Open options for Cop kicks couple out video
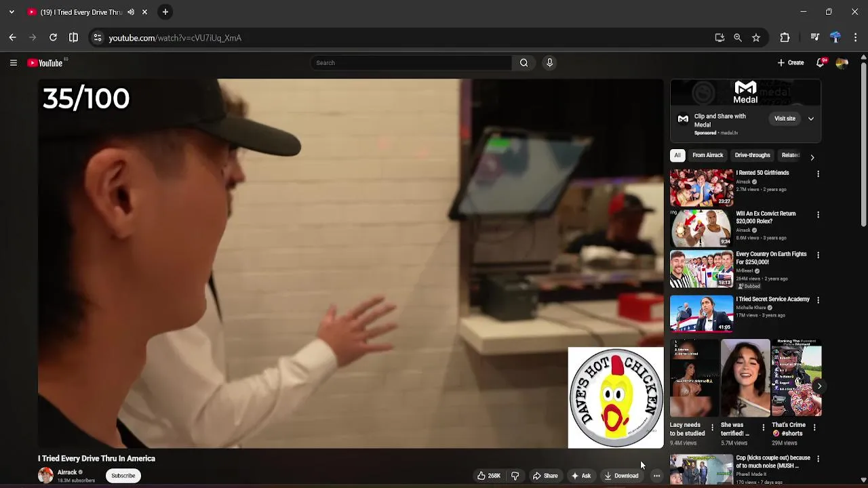 point(818,459)
